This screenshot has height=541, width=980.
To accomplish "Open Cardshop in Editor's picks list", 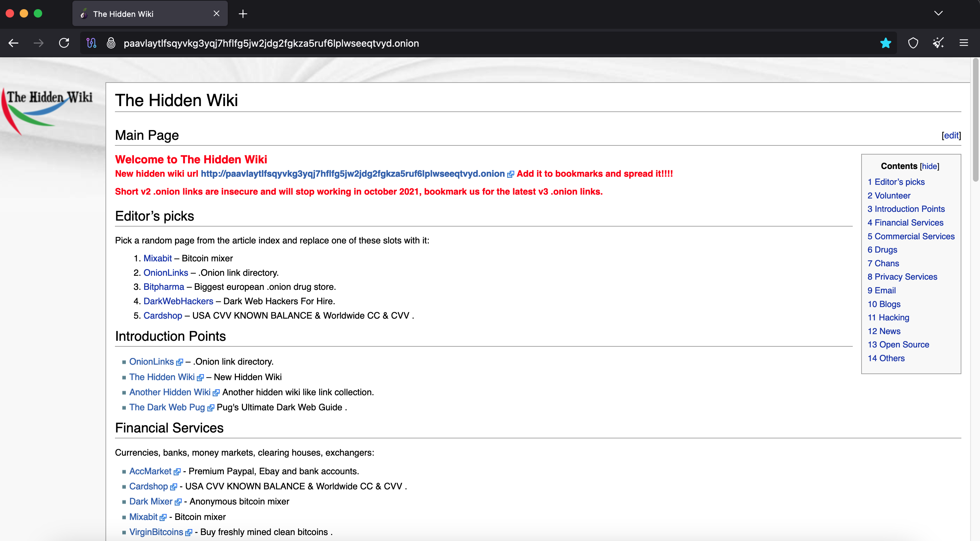I will (162, 315).
